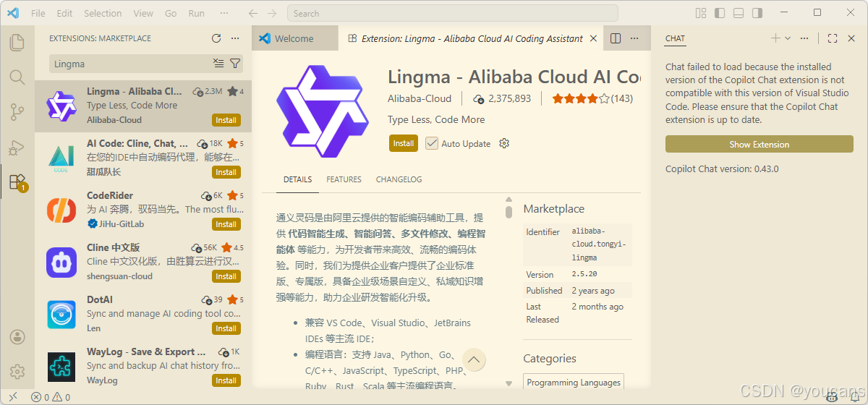Expand the new chat dropdown chevron
The width and height of the screenshot is (868, 405).
pos(788,38)
